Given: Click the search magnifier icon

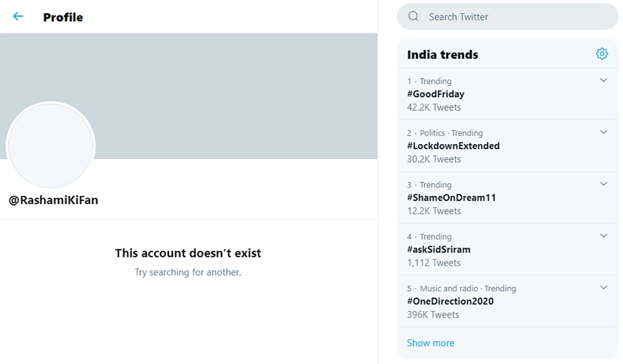Looking at the screenshot, I should 413,17.
